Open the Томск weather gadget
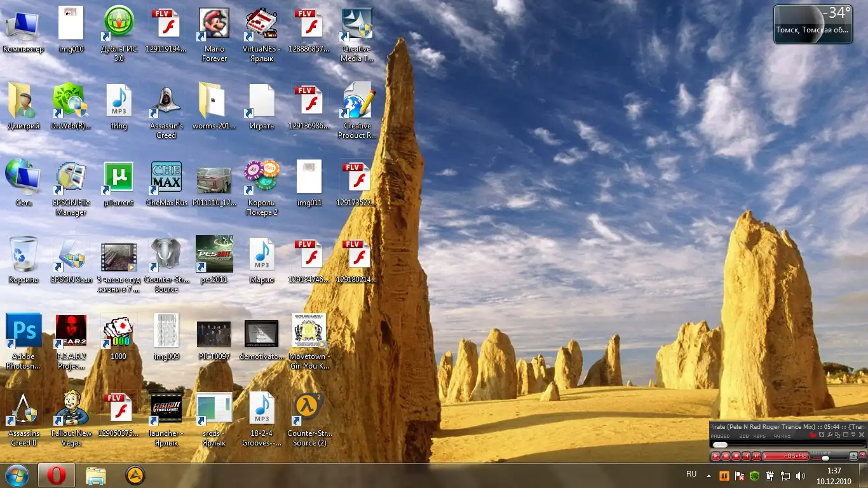This screenshot has height=488, width=868. point(812,25)
